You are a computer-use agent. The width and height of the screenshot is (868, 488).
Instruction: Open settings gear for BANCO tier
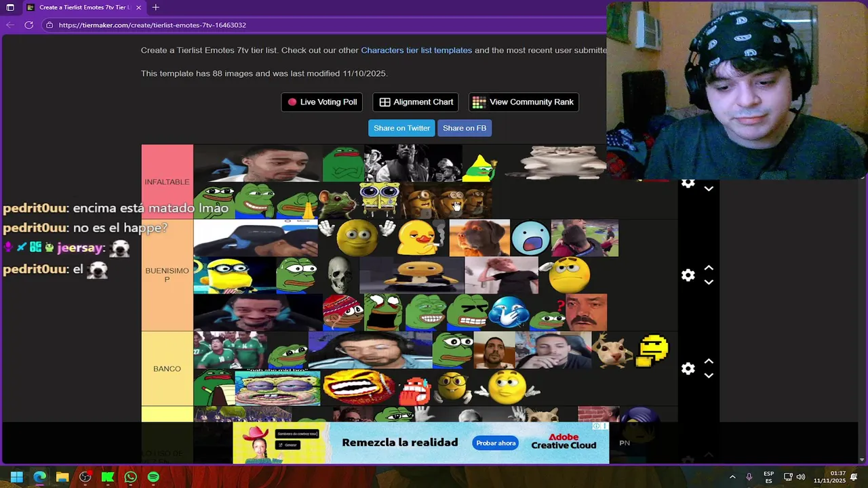click(x=688, y=369)
